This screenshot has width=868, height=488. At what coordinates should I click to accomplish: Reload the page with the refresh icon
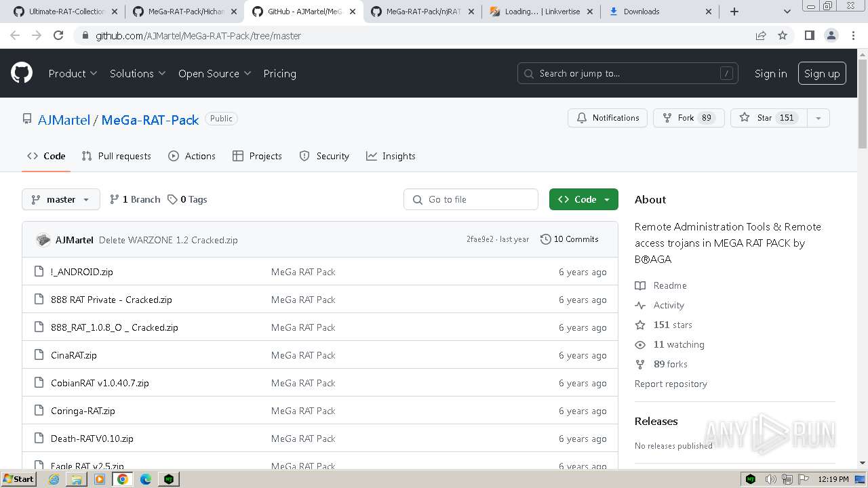pyautogui.click(x=58, y=35)
